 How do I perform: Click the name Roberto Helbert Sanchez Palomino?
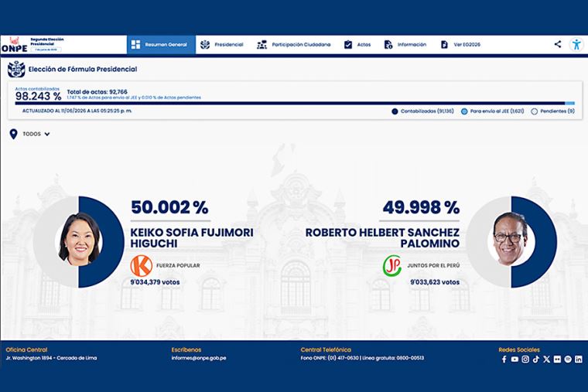pos(382,237)
